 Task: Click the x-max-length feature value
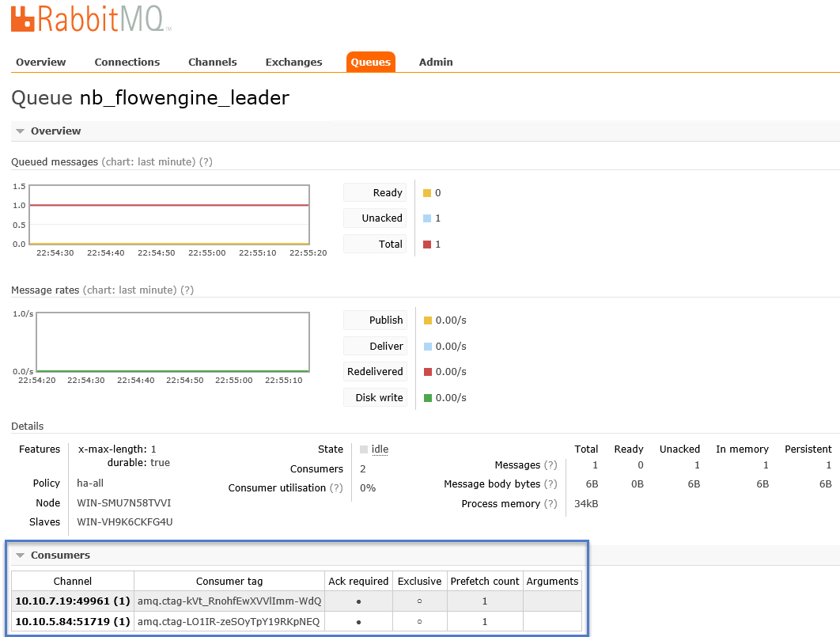153,449
